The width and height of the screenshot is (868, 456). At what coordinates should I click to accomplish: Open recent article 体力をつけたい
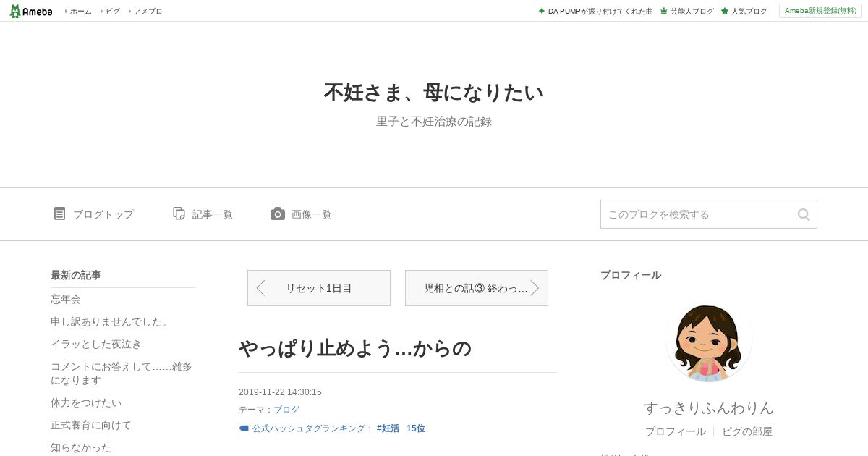click(x=86, y=402)
